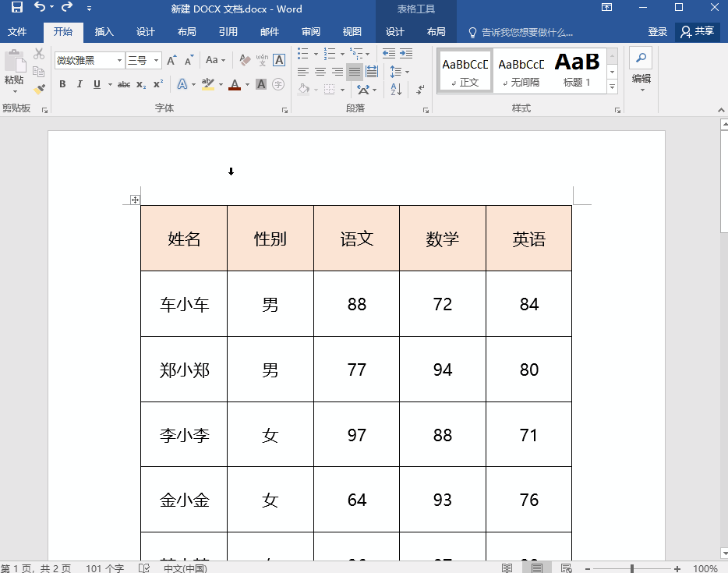Open the font size dropdown
This screenshot has width=728, height=573.
[155, 60]
